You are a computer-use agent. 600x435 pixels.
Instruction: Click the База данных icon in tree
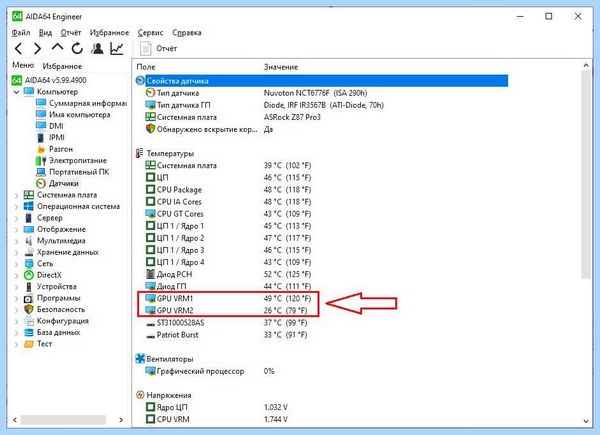29,332
